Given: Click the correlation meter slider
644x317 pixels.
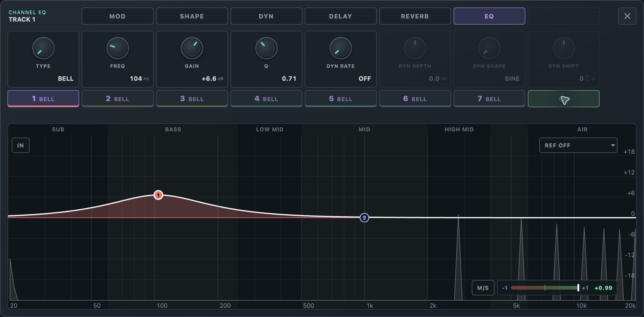Looking at the screenshot, I should coord(545,288).
